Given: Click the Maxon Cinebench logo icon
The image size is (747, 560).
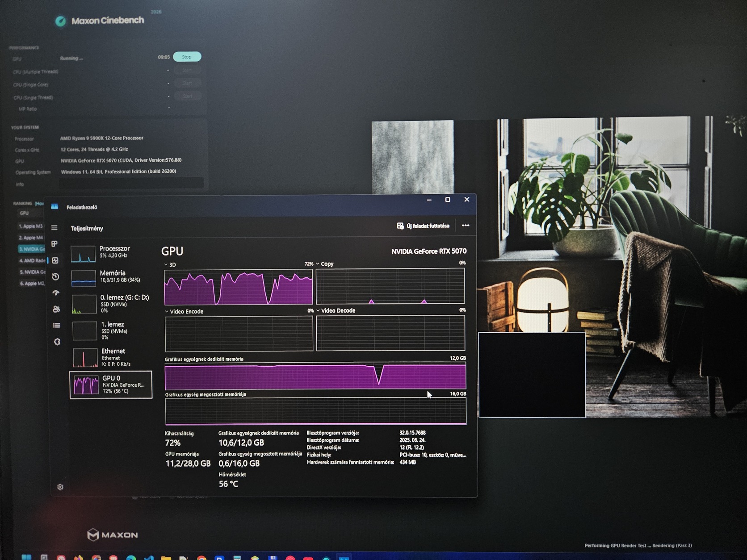Looking at the screenshot, I should pyautogui.click(x=60, y=21).
